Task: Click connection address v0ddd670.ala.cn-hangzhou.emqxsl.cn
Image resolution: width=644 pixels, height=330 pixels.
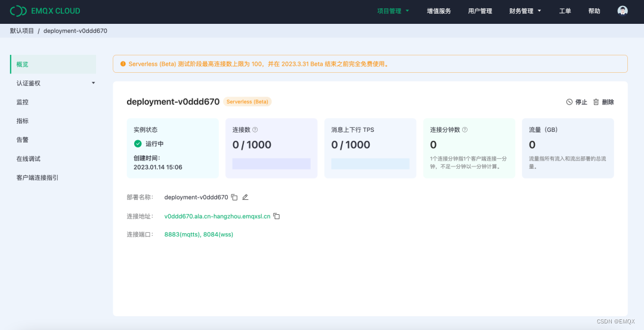Action: coord(217,216)
